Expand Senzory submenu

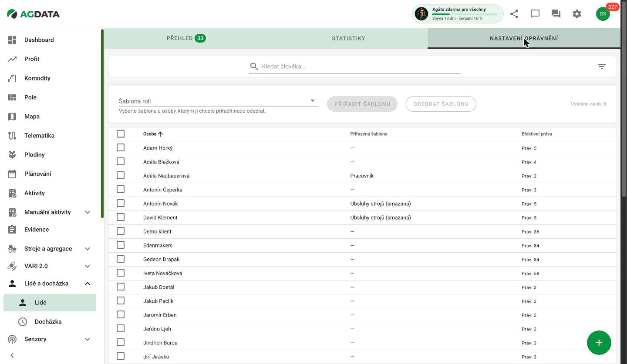pyautogui.click(x=88, y=339)
